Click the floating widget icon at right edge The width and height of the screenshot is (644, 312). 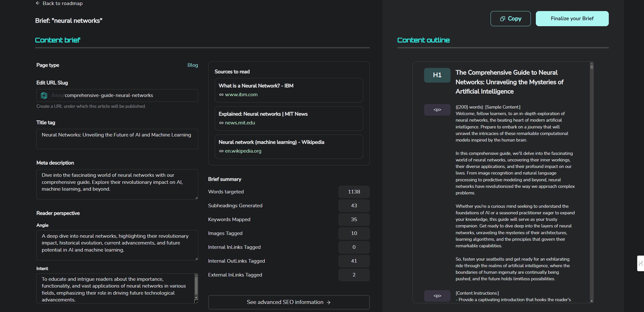pyautogui.click(x=640, y=263)
